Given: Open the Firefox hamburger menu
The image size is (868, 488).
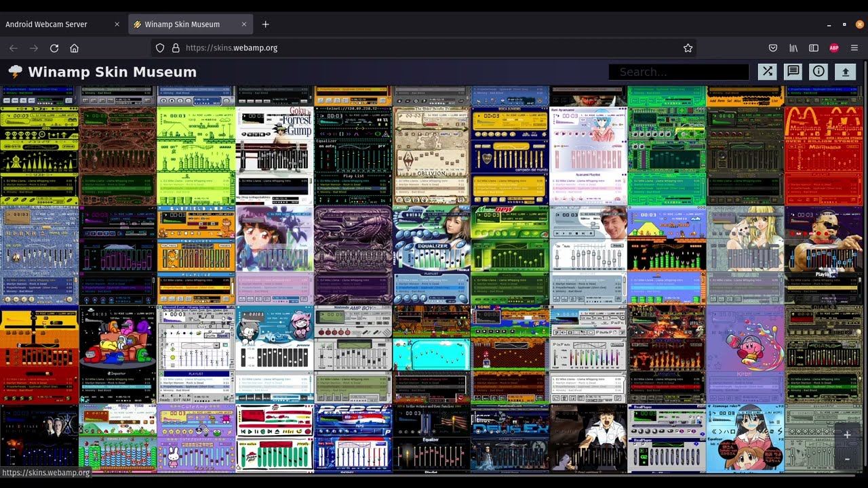Looking at the screenshot, I should pyautogui.click(x=854, y=48).
